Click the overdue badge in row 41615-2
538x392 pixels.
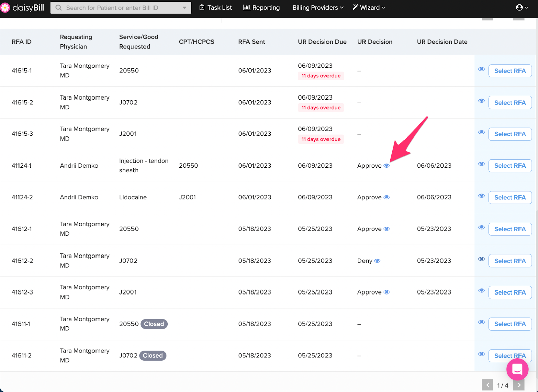click(x=321, y=108)
